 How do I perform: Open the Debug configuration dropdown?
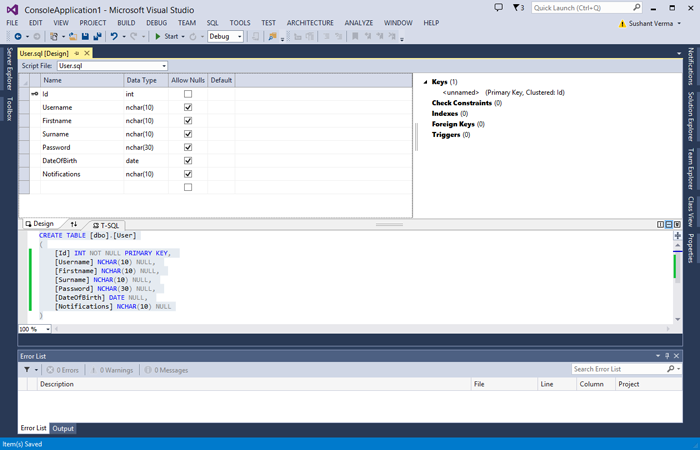pos(225,36)
